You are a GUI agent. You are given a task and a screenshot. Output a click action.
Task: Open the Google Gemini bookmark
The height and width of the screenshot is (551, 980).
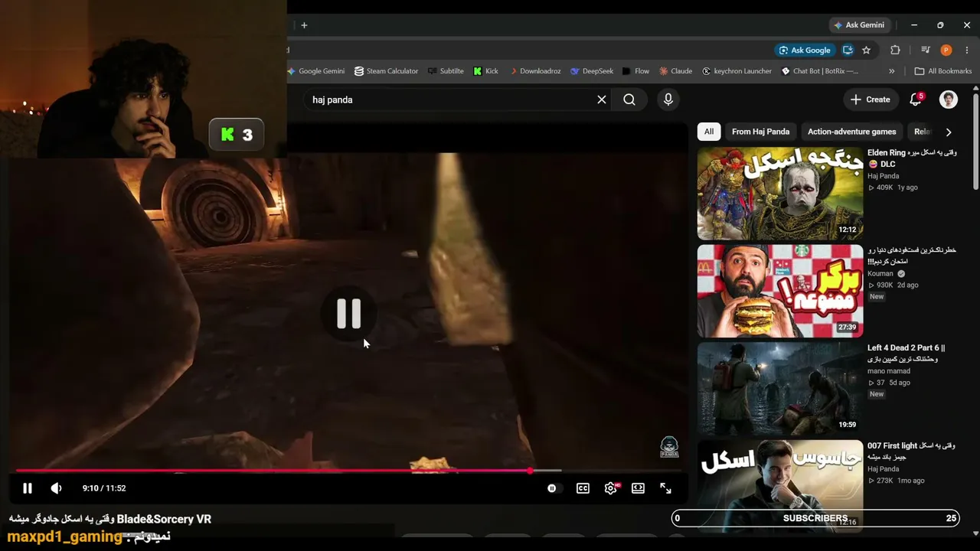click(x=316, y=71)
